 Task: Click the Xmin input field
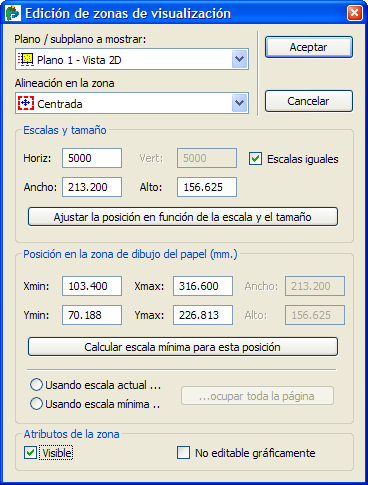92,286
